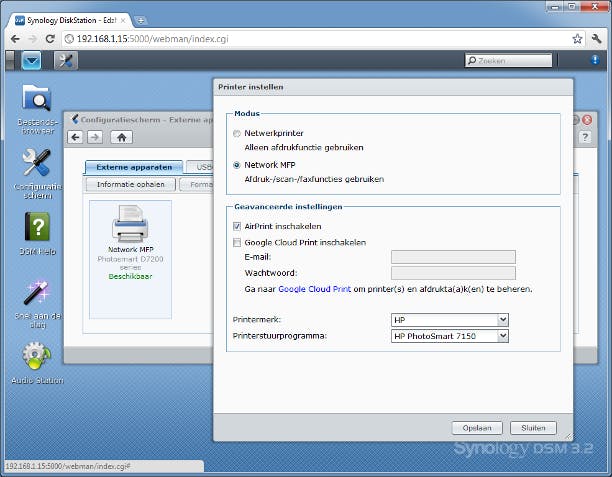
Task: Open the Printermerk dropdown
Action: [x=450, y=320]
